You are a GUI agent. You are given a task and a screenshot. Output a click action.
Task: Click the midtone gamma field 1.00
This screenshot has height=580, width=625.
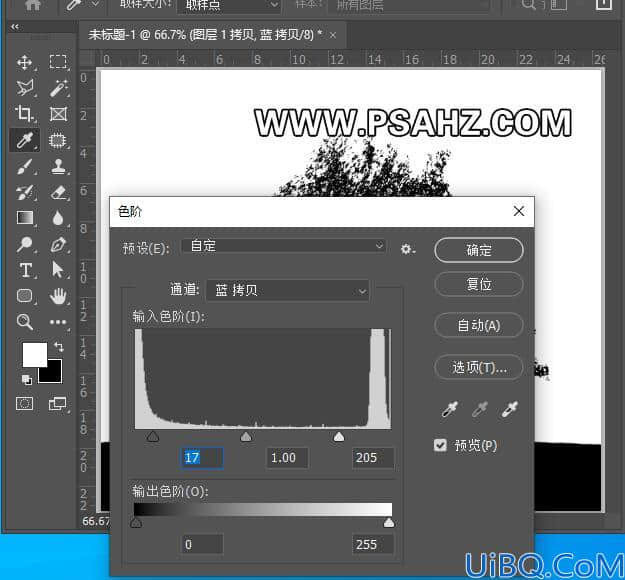tap(287, 458)
